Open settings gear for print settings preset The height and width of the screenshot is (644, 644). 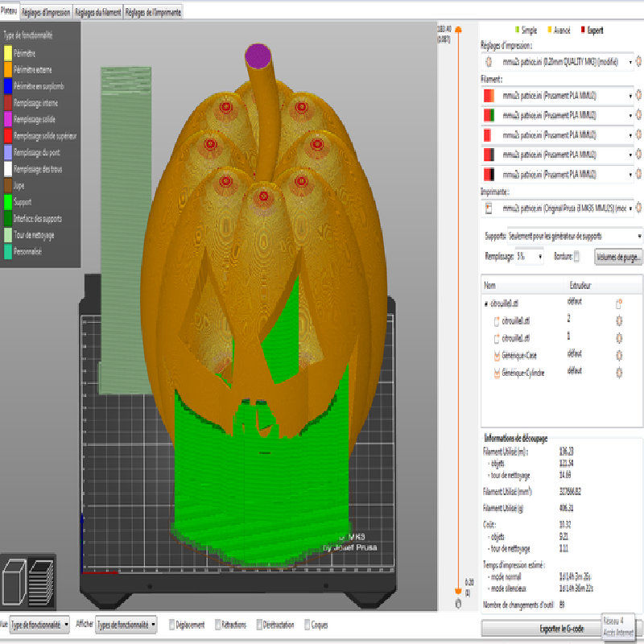(x=639, y=60)
